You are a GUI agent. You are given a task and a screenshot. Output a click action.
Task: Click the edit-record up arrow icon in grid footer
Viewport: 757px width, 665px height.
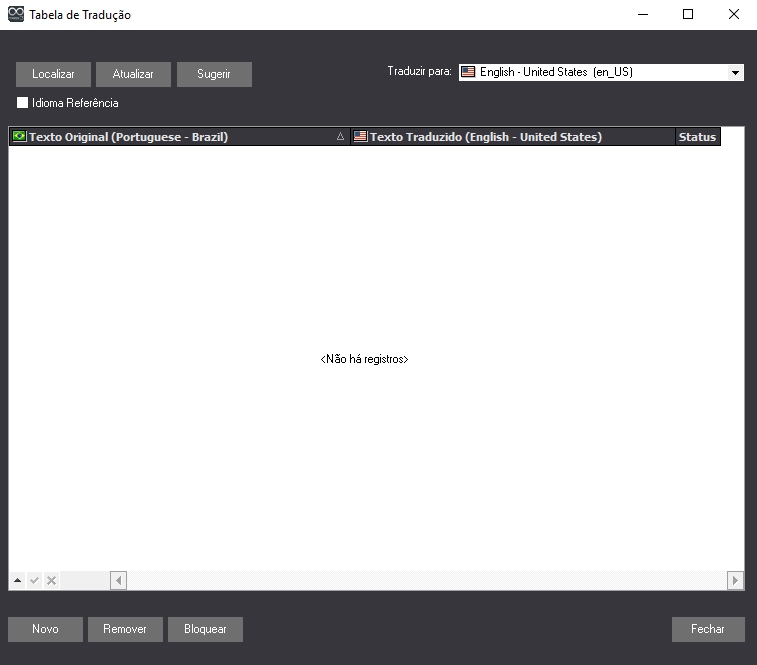[x=17, y=580]
